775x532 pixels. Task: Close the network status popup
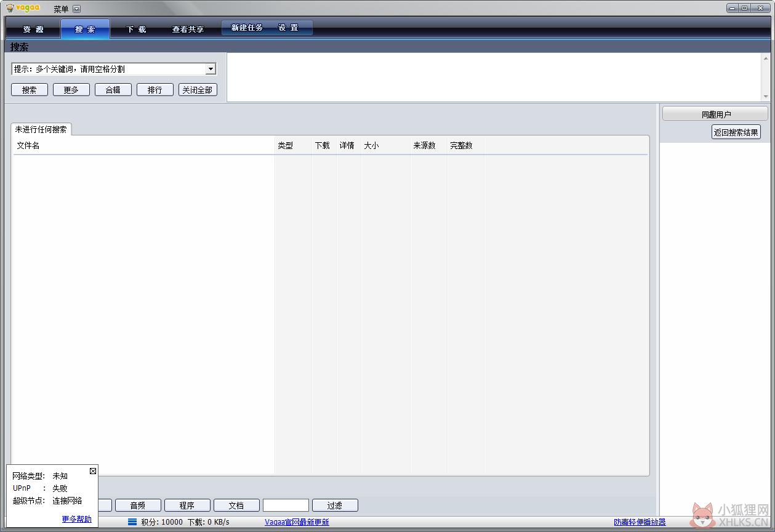pos(93,471)
